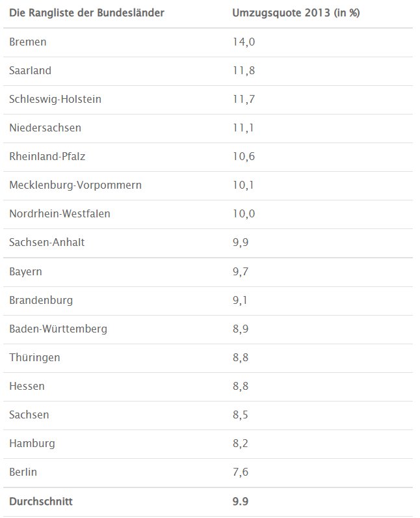420x518 pixels.
Task: Click the Saarland entry in the table
Action: 30,71
